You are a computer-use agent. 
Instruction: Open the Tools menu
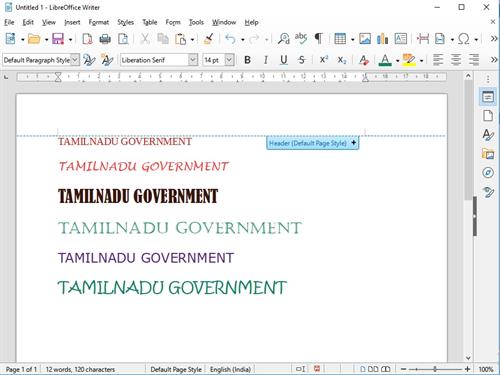(x=196, y=22)
